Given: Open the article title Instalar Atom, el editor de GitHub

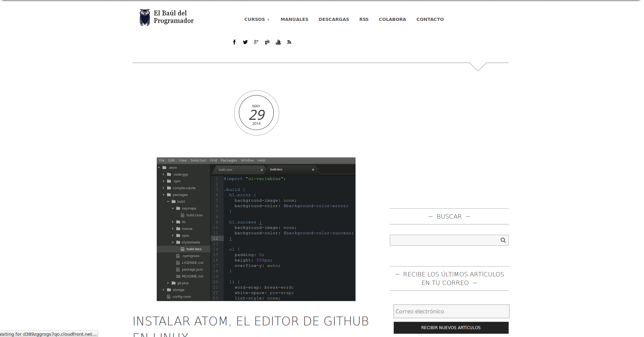Looking at the screenshot, I should point(251,325).
